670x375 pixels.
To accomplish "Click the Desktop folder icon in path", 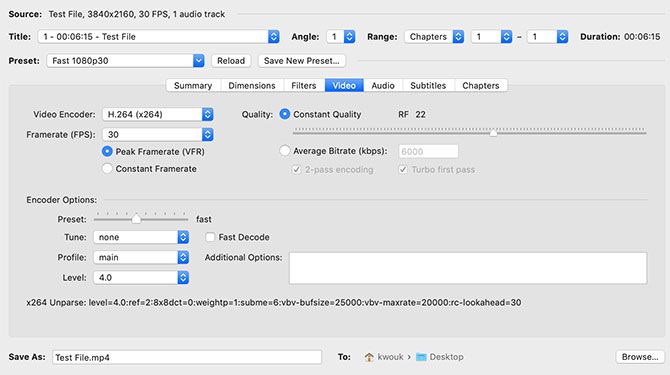I will pos(421,357).
